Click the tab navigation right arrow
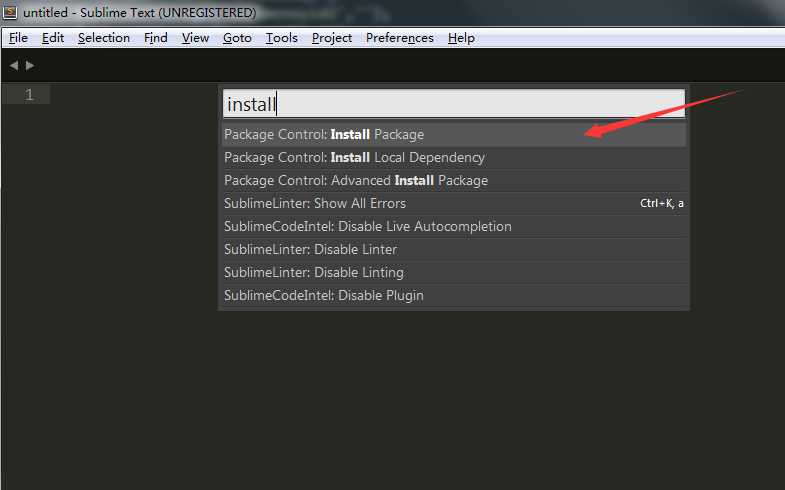This screenshot has width=785, height=490. tap(30, 65)
